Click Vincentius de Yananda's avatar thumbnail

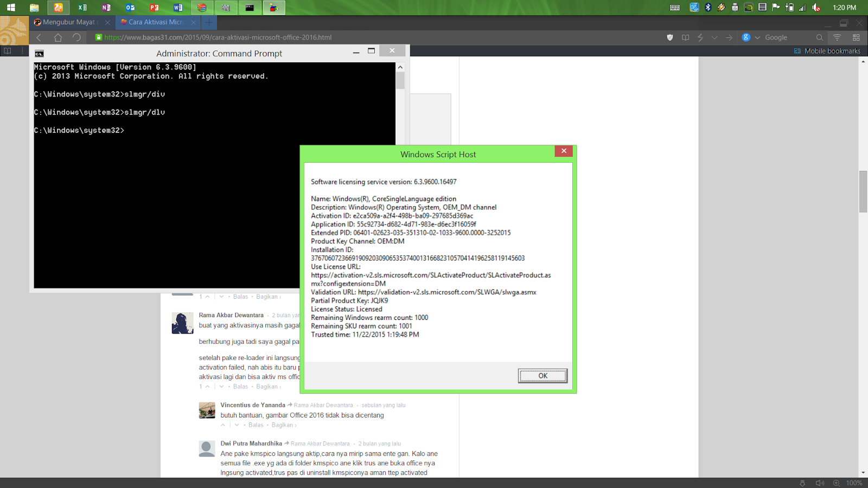(207, 410)
